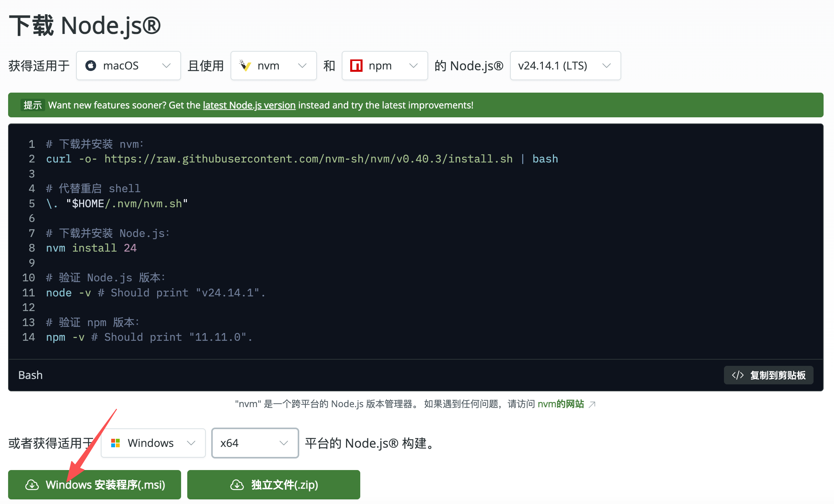Click the nvm logo icon
This screenshot has height=504, width=834.
pos(246,66)
